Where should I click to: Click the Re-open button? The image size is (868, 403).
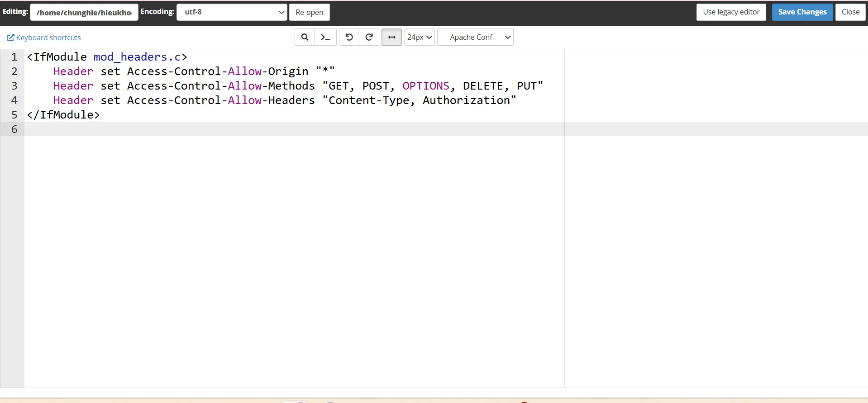[x=309, y=12]
